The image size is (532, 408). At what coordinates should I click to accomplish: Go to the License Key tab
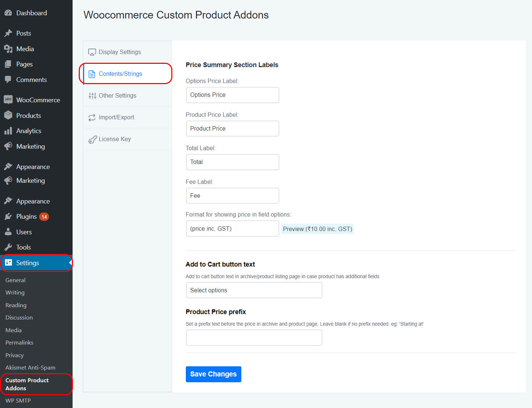pos(127,139)
